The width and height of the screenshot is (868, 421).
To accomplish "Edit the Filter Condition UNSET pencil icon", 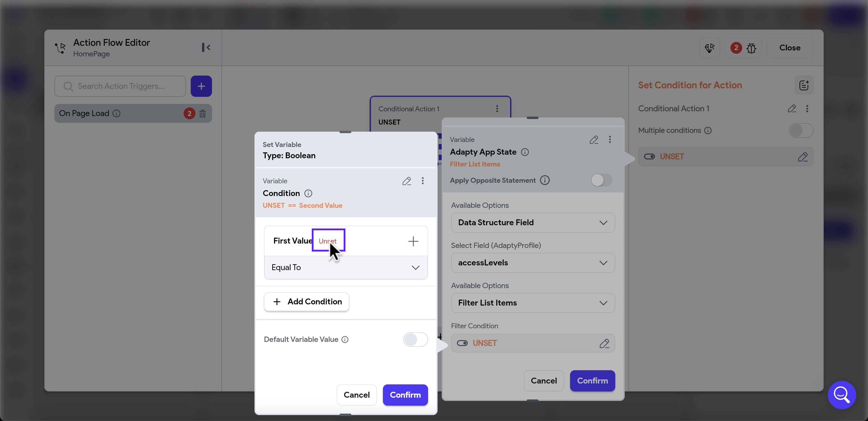I will (604, 343).
